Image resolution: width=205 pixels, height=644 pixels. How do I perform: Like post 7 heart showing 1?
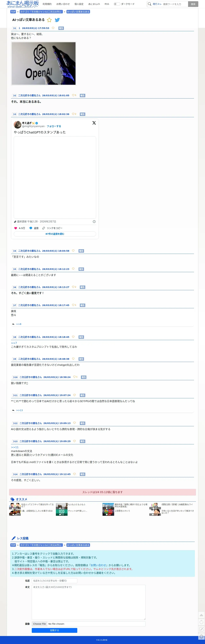coord(74,305)
